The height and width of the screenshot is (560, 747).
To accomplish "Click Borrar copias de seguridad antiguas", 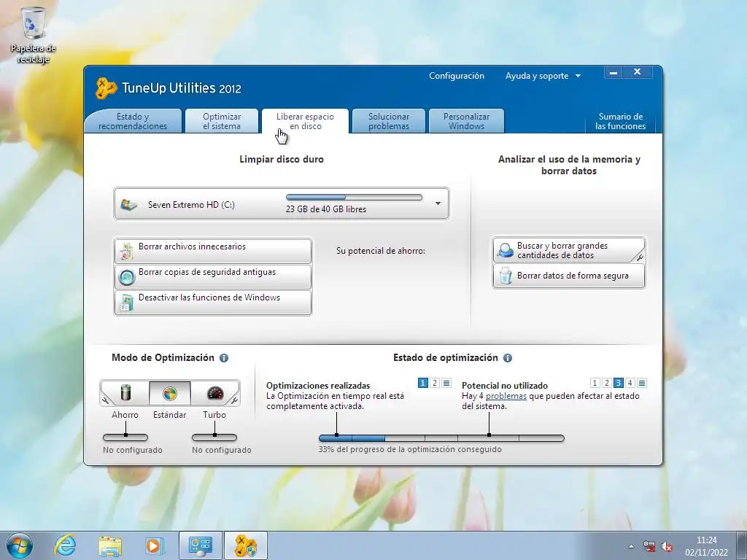I will [213, 276].
